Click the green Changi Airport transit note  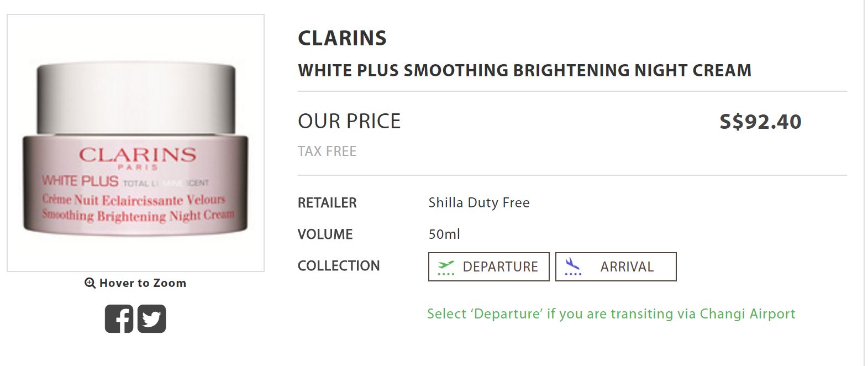[x=611, y=314]
